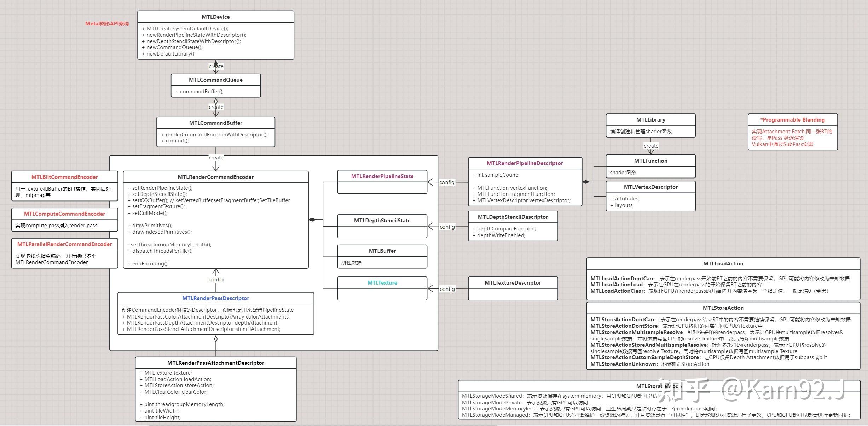The width and height of the screenshot is (868, 426).
Task: Select the red Metal图形API架构 title label
Action: click(x=107, y=24)
